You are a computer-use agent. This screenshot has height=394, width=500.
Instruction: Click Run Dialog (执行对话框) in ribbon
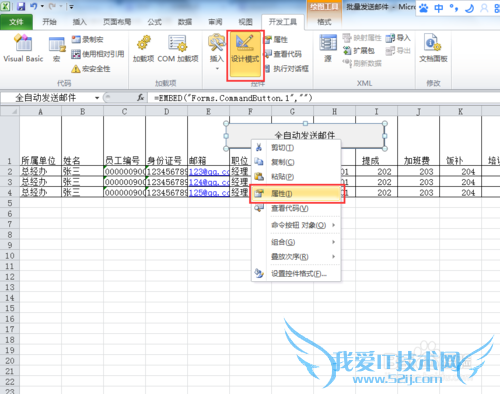[287, 69]
